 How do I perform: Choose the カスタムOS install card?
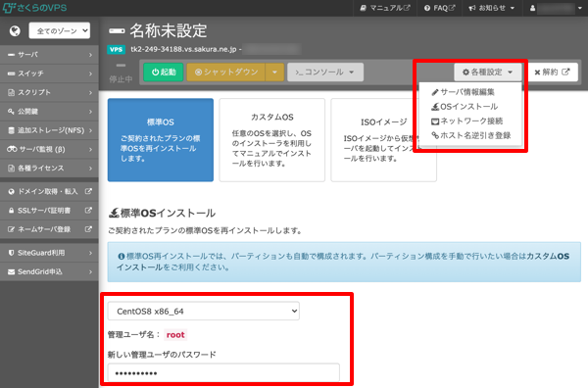click(x=271, y=140)
